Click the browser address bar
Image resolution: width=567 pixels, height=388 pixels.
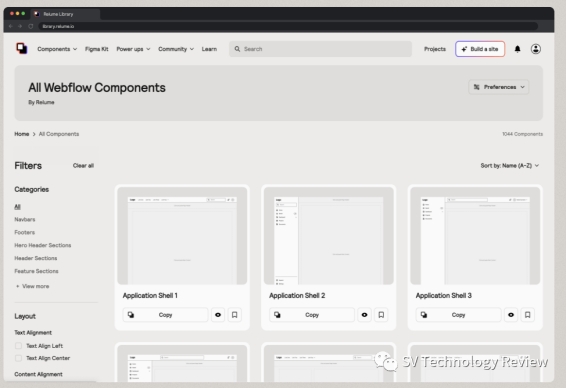coord(287,26)
